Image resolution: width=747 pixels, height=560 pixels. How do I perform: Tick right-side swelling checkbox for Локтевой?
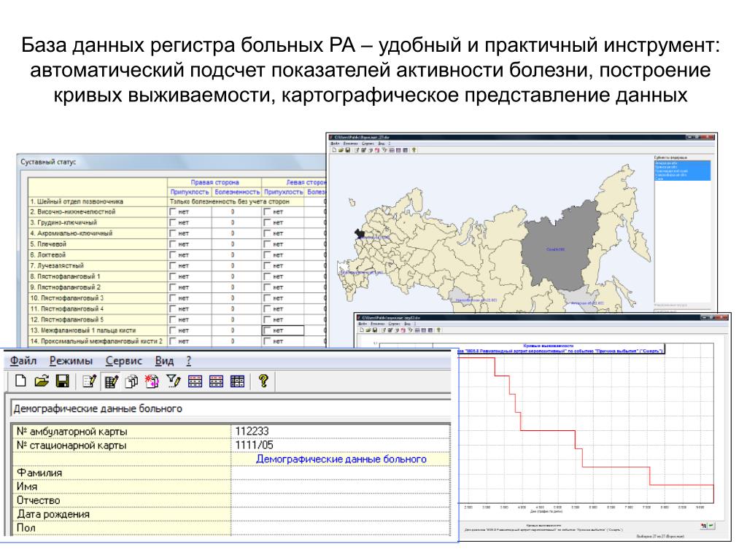173,254
